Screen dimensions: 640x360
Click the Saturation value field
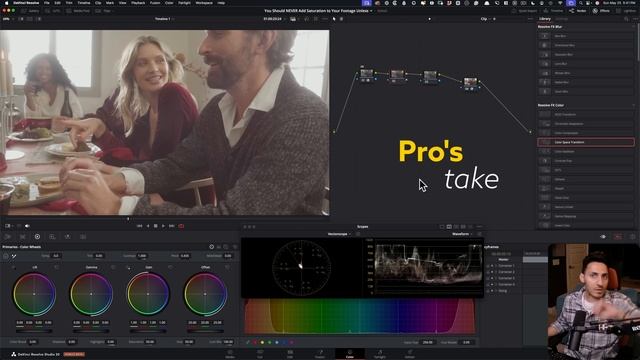coord(150,342)
